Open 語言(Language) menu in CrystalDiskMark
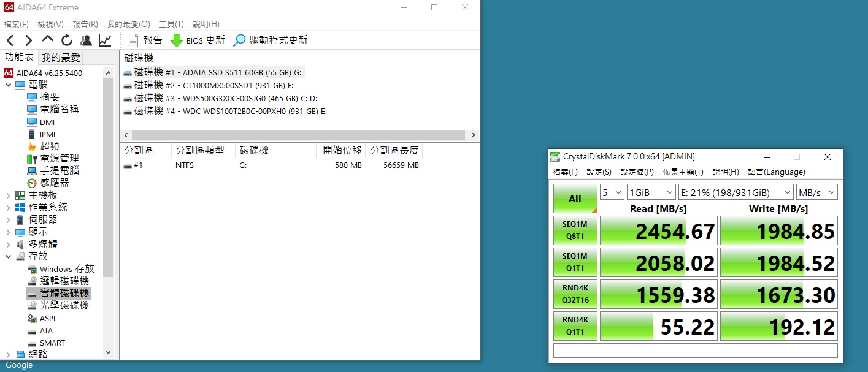Viewport: 868px width, 372px height. pyautogui.click(x=777, y=172)
